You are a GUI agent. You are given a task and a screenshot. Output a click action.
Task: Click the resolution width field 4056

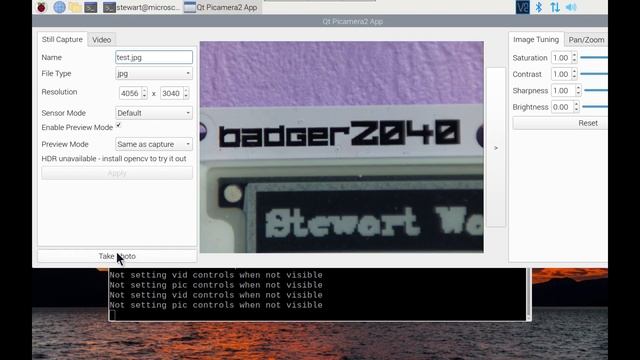pos(130,93)
